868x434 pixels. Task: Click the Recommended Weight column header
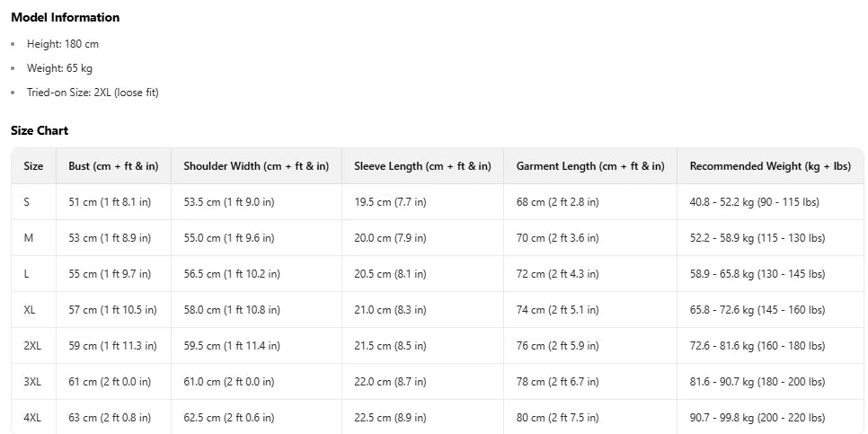pos(770,166)
